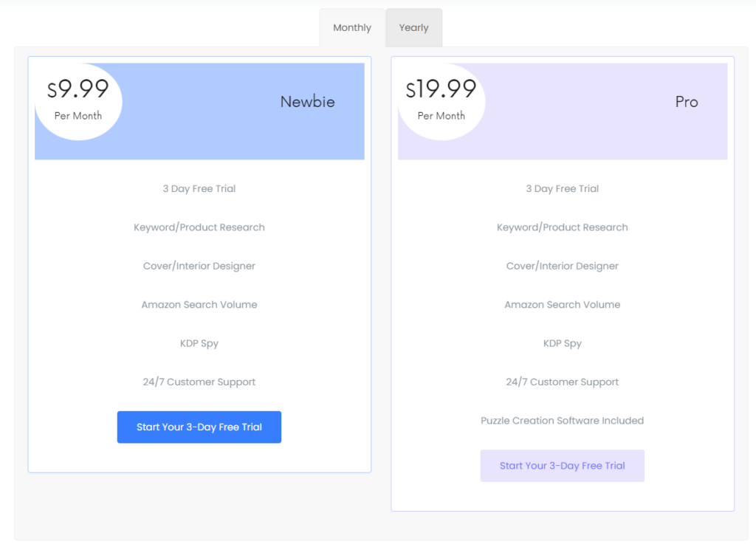Click 'Puzzle Creation Software Included' under Pro
The width and height of the screenshot is (756, 547).
point(562,420)
